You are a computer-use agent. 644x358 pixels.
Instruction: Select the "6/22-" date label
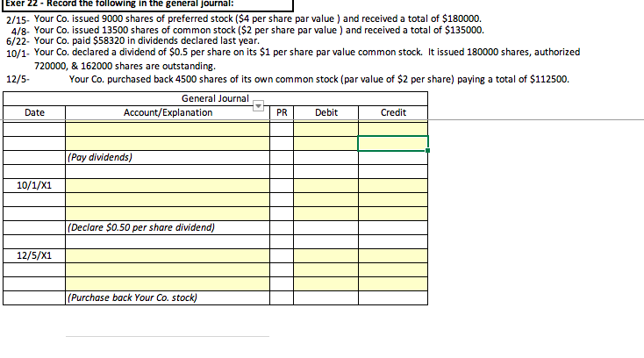[18, 42]
